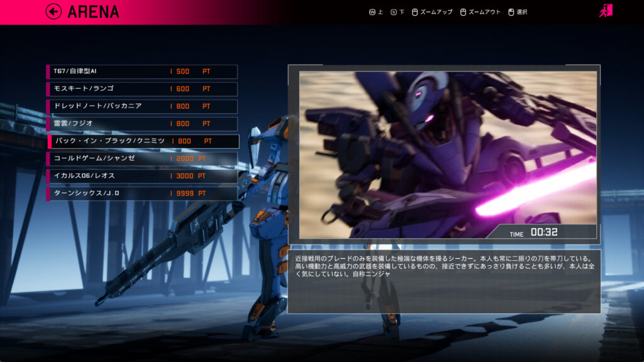Click ズームアップ to zoom in
This screenshot has width=644, height=362.
436,11
